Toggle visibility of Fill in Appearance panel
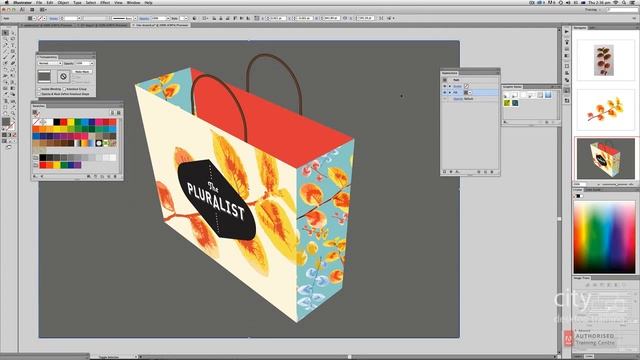Screen dimensions: 640x360 (x=444, y=92)
